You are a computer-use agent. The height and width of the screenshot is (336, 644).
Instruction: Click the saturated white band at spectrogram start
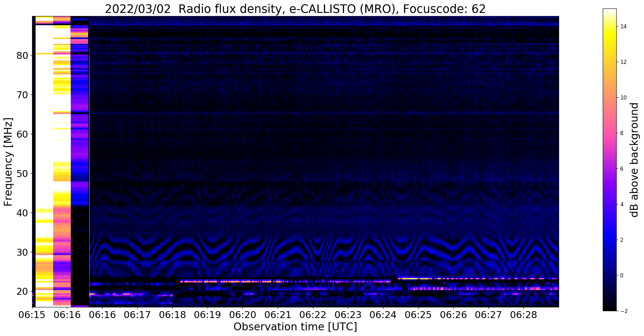tap(44, 126)
